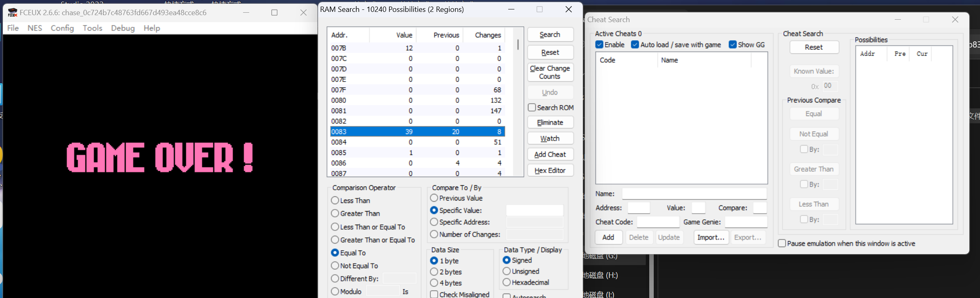Open the File menu in FCEUX
980x298 pixels.
point(13,28)
